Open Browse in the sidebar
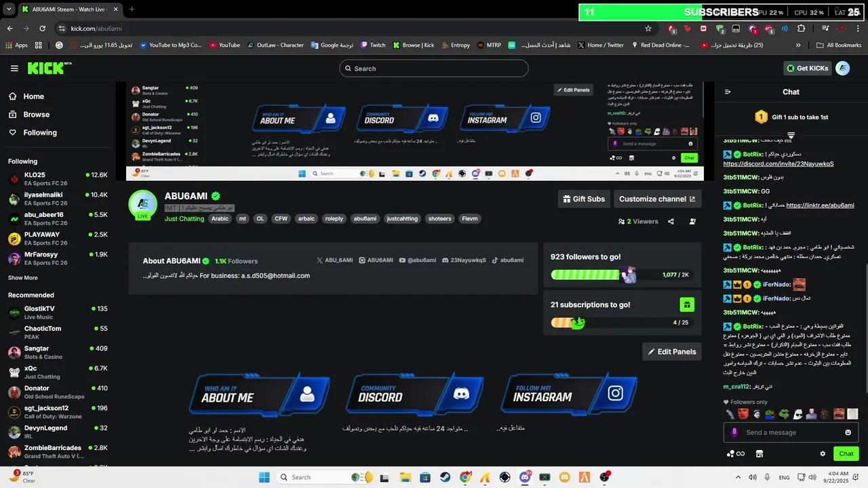 (29, 115)
